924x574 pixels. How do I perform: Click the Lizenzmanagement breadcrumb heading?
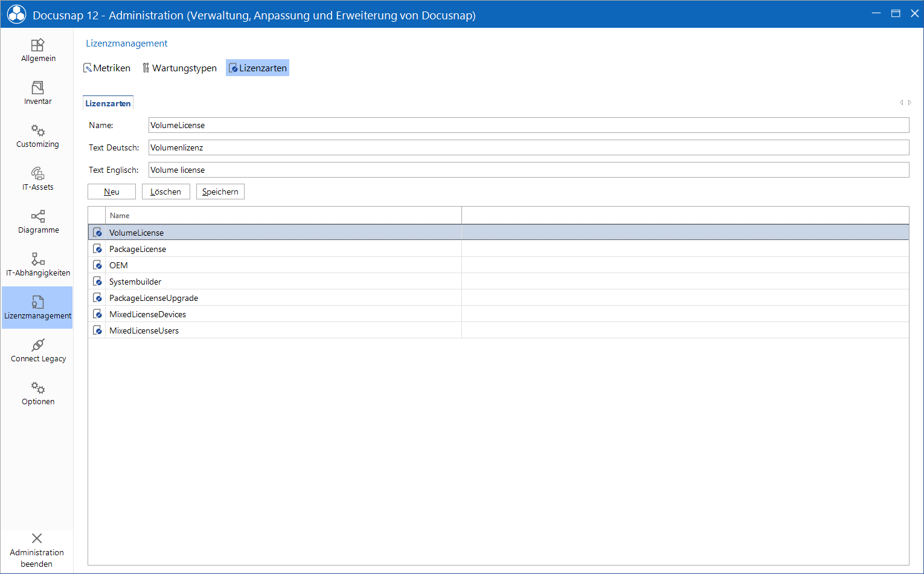[127, 44]
